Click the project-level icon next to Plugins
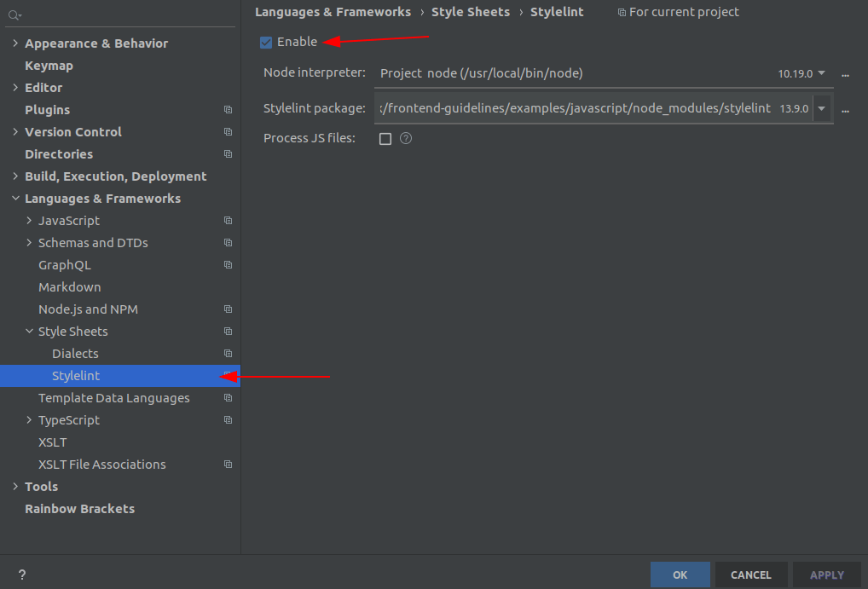Screen dimensions: 868x589 coord(228,110)
